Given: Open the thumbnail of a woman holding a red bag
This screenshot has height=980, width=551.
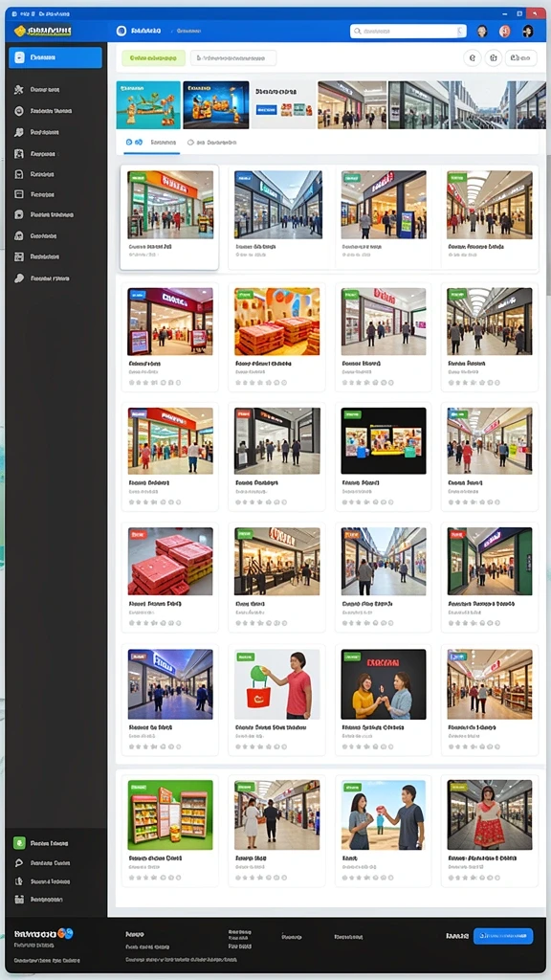Looking at the screenshot, I should [276, 683].
